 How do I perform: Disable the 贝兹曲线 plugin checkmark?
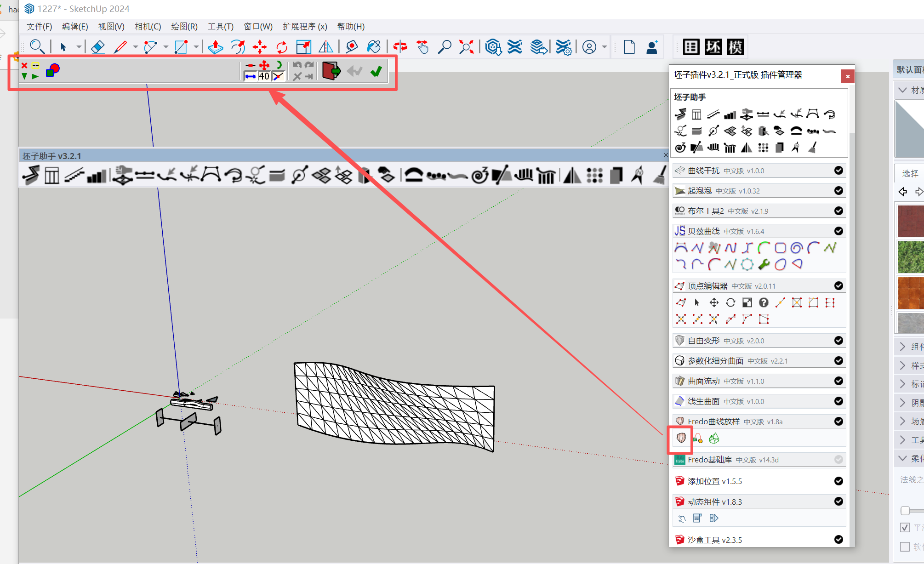[838, 231]
